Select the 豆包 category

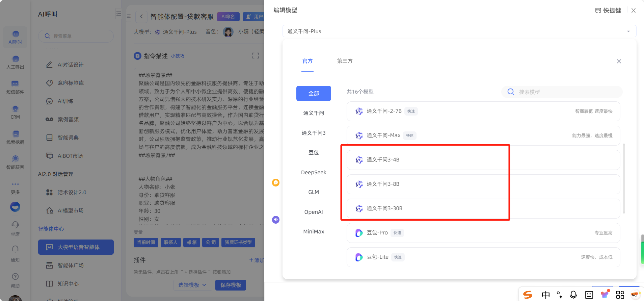[x=314, y=152]
